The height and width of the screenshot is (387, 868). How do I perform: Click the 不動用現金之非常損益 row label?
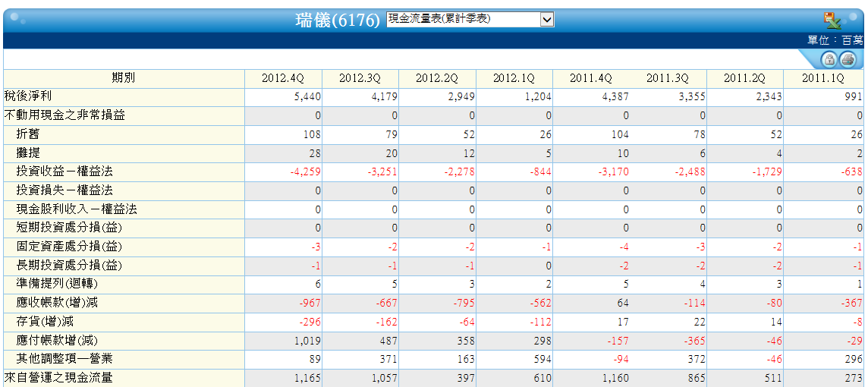pos(64,115)
